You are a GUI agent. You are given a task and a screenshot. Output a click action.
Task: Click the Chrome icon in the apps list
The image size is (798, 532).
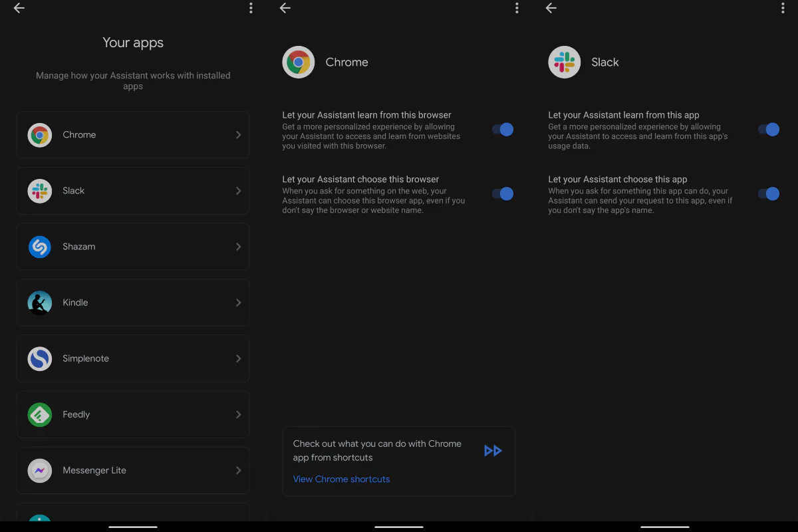tap(40, 135)
